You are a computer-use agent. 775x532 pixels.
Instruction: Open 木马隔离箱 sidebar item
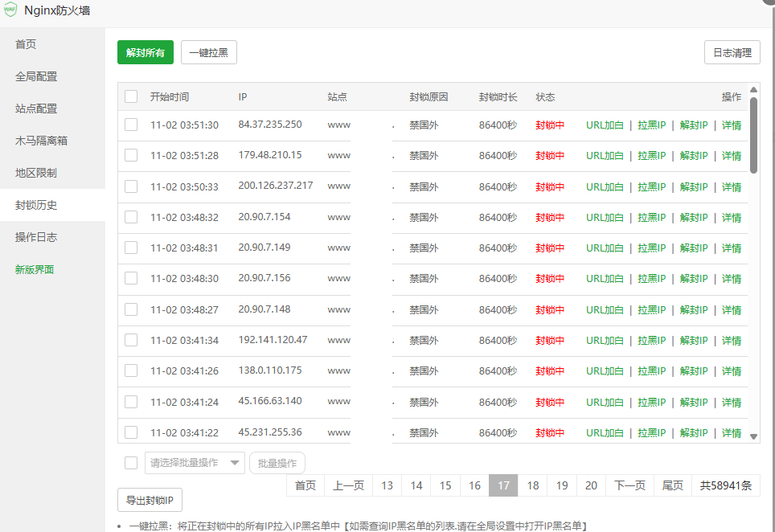(x=41, y=141)
